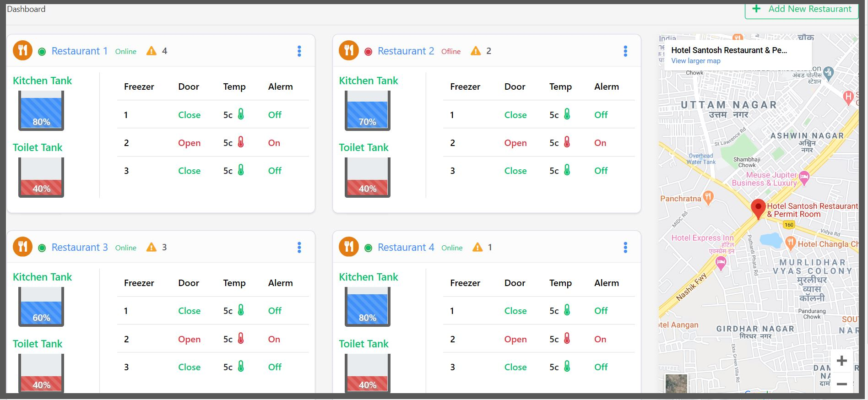Toggle Restaurant 1 freezer 2 alarm On
The height and width of the screenshot is (400, 868).
coord(274,143)
